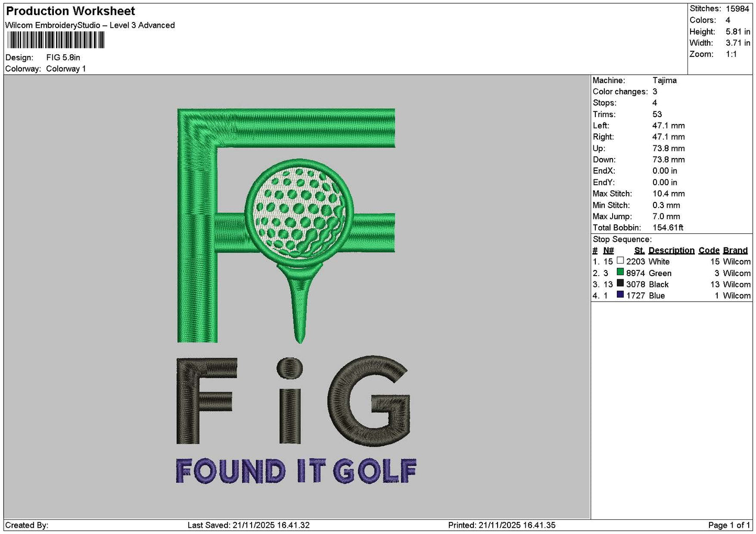Click the 'Green' description in row 2
The image size is (756, 534).
[x=660, y=273]
